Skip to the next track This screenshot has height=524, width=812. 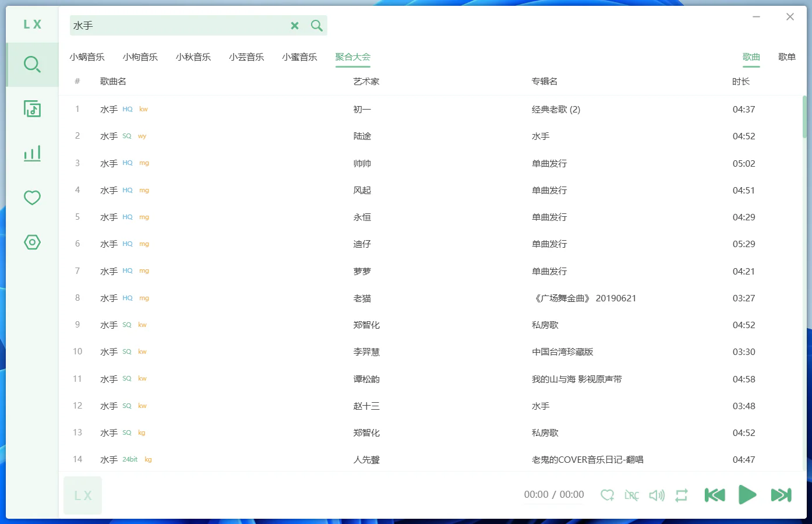[x=781, y=495]
